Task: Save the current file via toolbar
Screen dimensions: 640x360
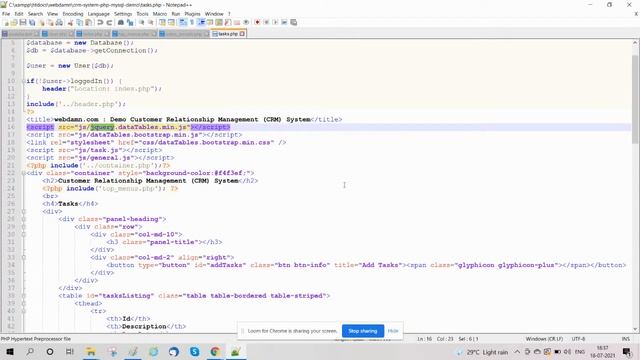Action: [x=23, y=22]
